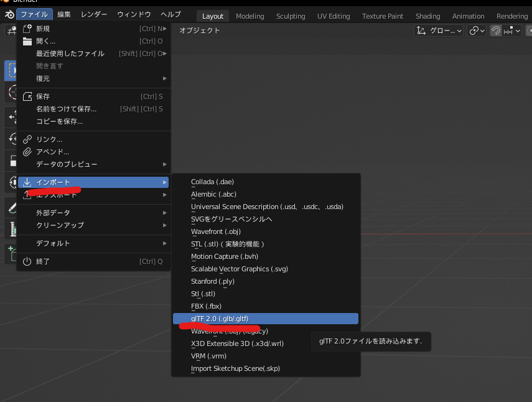The height and width of the screenshot is (402, 532).
Task: Choose 開く... in the file menu
Action: point(93,41)
